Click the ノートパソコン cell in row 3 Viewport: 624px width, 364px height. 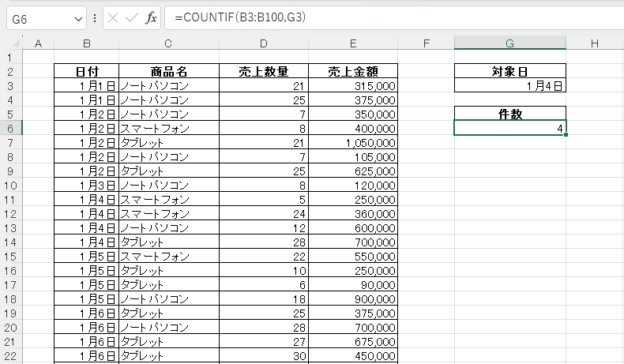[169, 85]
